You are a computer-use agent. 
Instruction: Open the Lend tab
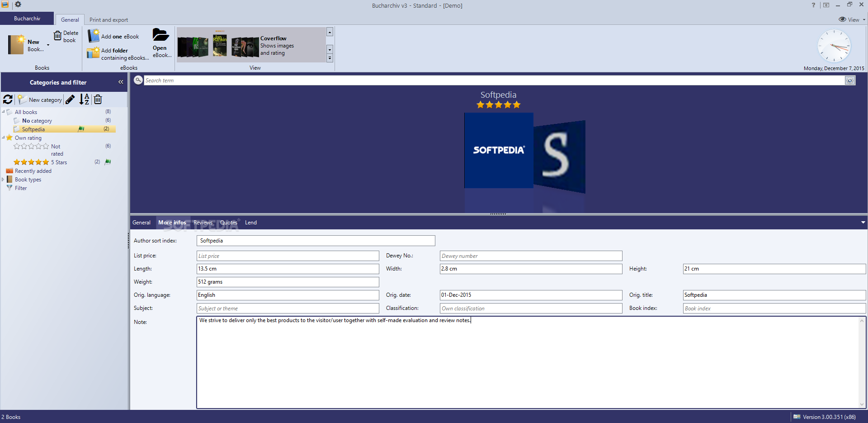[x=251, y=223]
